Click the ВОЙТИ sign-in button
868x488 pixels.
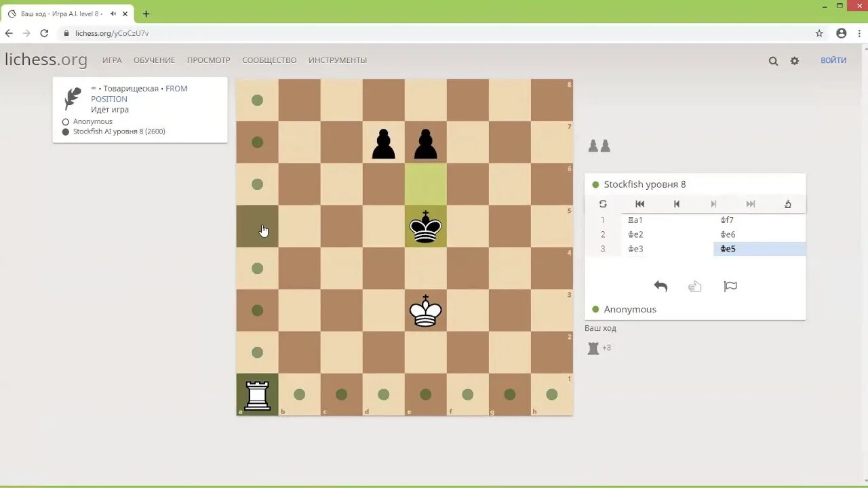[833, 60]
